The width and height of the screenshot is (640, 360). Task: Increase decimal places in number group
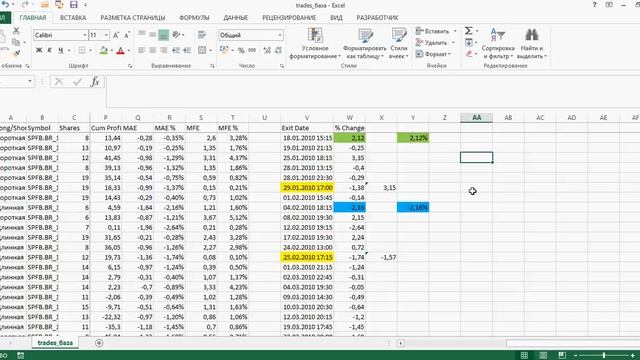point(267,50)
